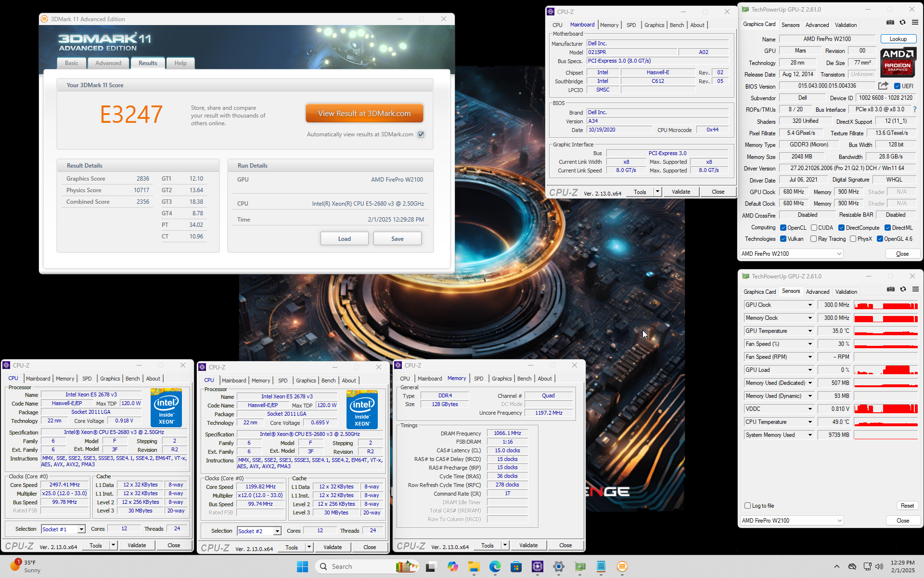The width and height of the screenshot is (924, 578).
Task: Open the GPU selector dropdown in the GPU-Z Graphics Card window
Action: click(x=791, y=254)
